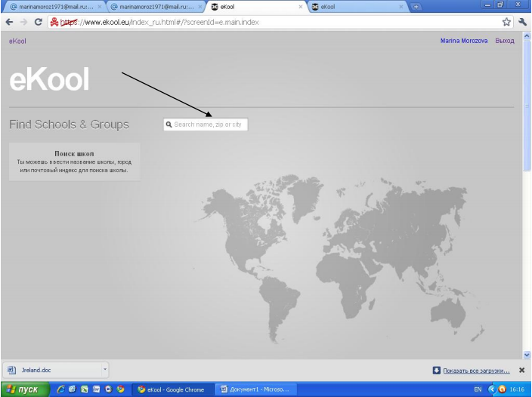Open the Marina Morozova profile link

click(464, 41)
